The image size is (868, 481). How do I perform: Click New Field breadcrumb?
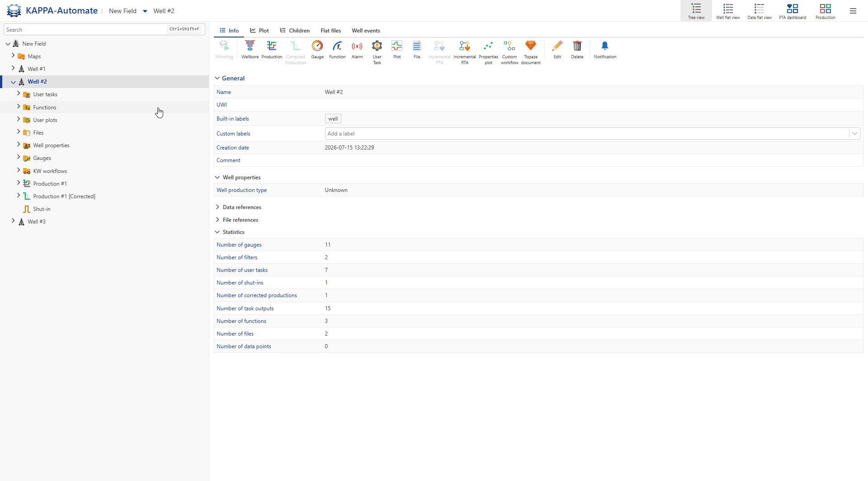click(123, 11)
